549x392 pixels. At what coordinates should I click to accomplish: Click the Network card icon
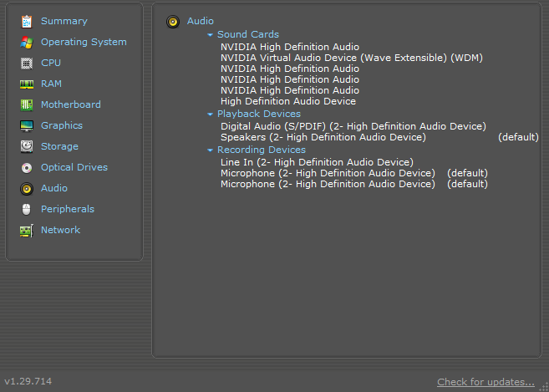pos(27,231)
